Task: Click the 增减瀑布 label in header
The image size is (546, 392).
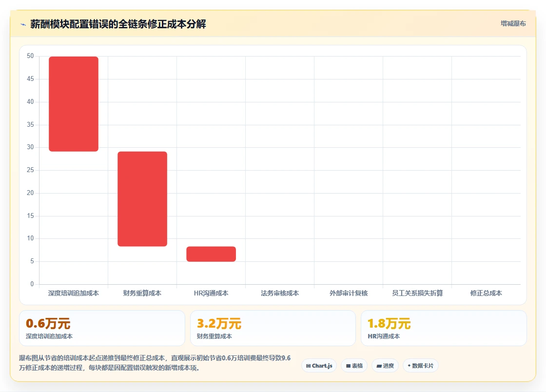Action: 513,24
